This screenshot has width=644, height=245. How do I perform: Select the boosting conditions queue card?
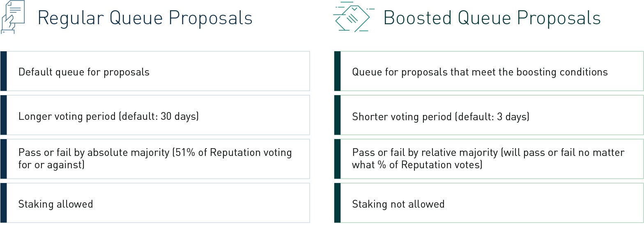(492, 71)
